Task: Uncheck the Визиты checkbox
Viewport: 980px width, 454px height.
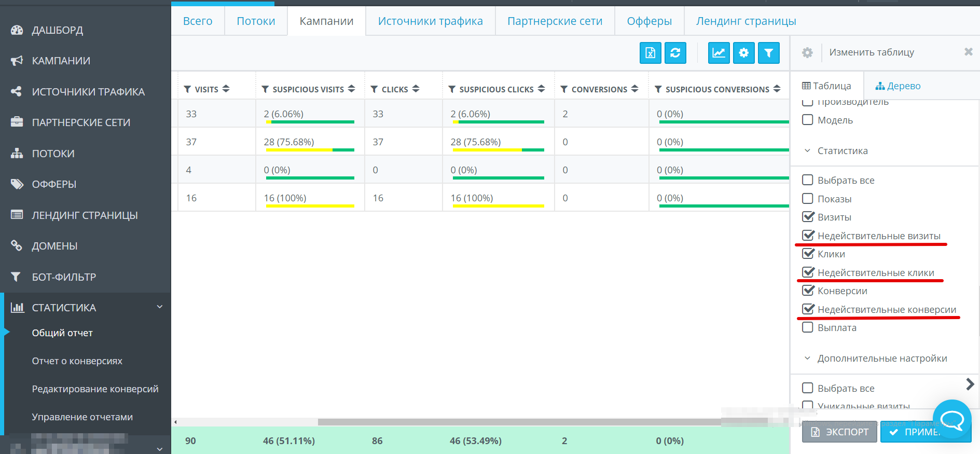Action: point(808,217)
